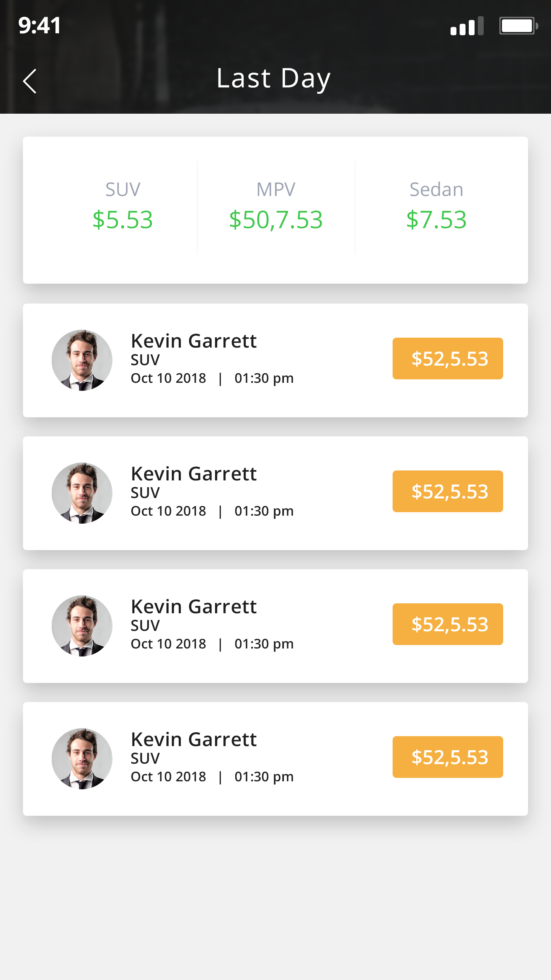Open fourth Kevin Garrett profile photo
The image size is (551, 980).
coord(82,759)
